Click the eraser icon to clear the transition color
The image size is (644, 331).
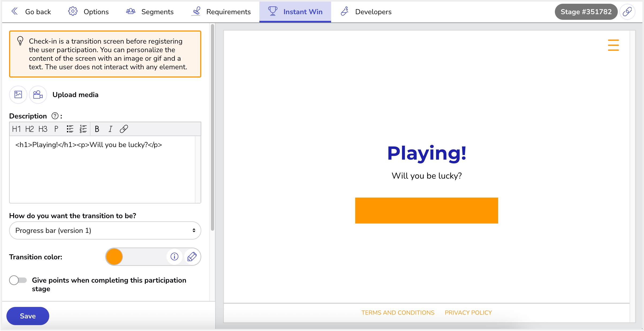tap(192, 257)
